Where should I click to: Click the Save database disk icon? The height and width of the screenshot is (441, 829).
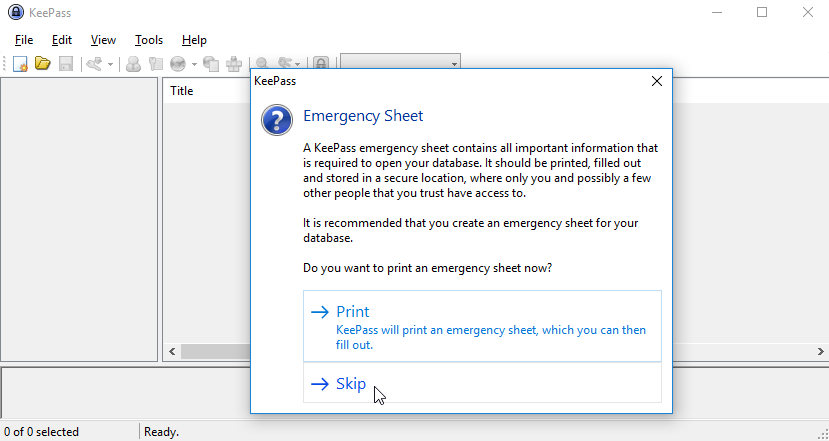[65, 63]
